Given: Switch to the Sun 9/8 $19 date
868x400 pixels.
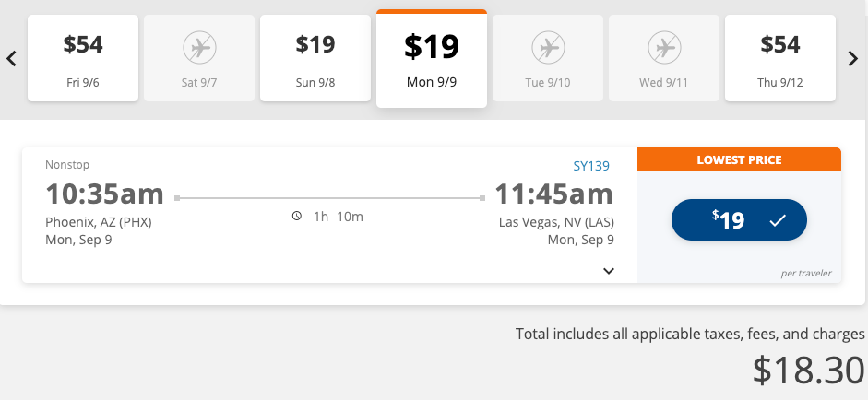Looking at the screenshot, I should click(x=315, y=58).
